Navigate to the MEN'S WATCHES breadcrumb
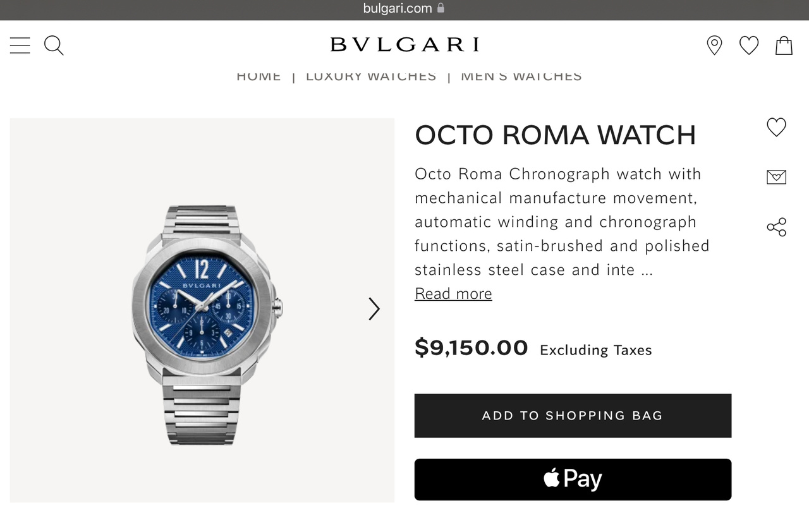 (521, 76)
